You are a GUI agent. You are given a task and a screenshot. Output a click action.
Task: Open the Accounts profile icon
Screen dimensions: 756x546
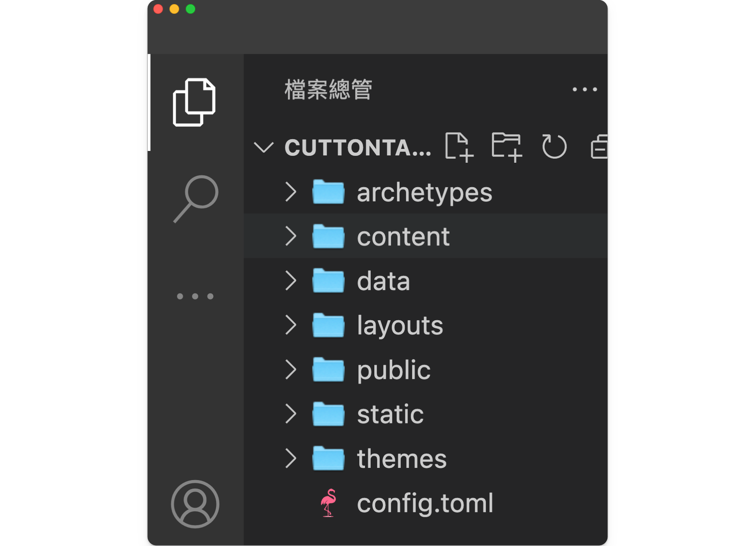(195, 504)
